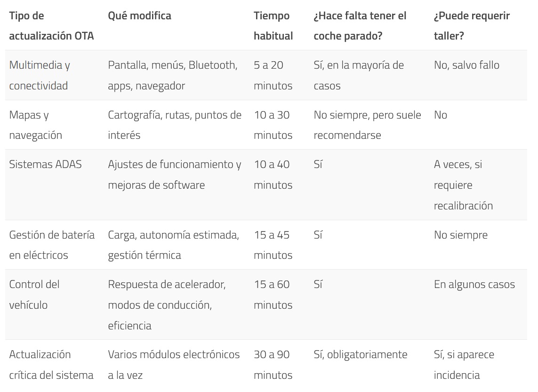Click the 'Tiempo habitual' column header
Image resolution: width=538 pixels, height=392 pixels.
pos(273,26)
